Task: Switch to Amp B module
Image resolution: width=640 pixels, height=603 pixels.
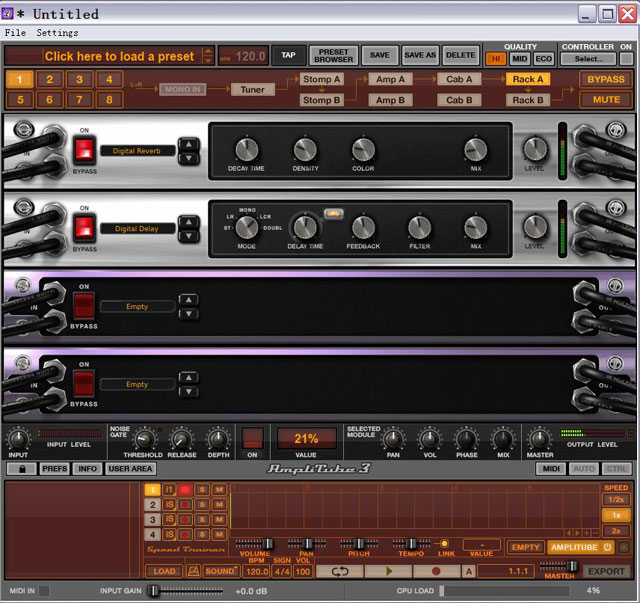Action: click(390, 100)
